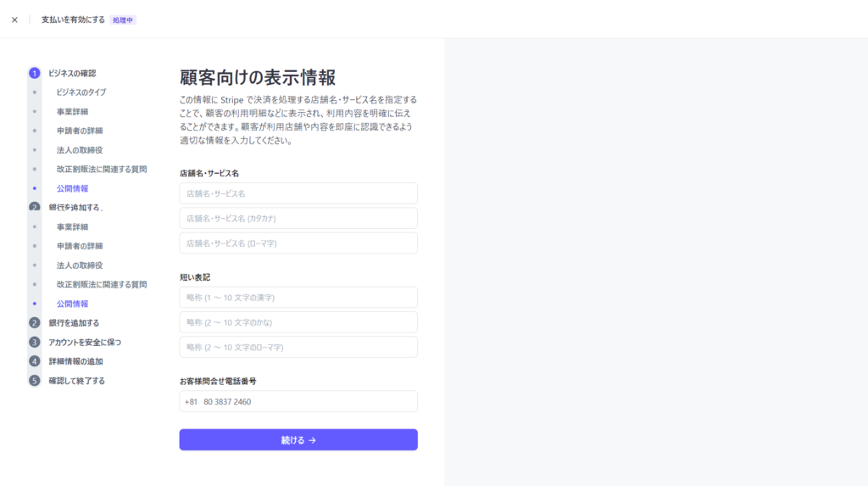
Task: Click the 顧客向けの表示情報 heading
Action: (x=258, y=77)
